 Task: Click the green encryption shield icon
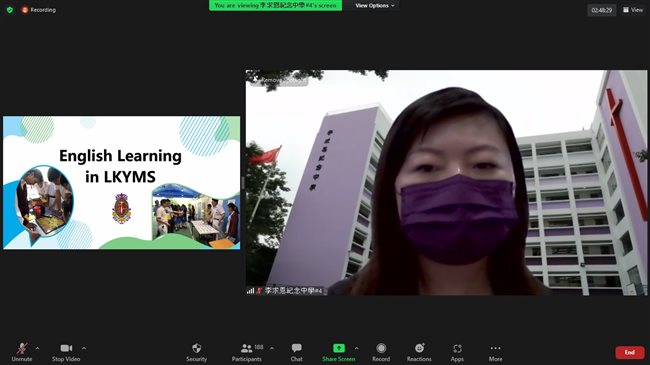point(10,10)
